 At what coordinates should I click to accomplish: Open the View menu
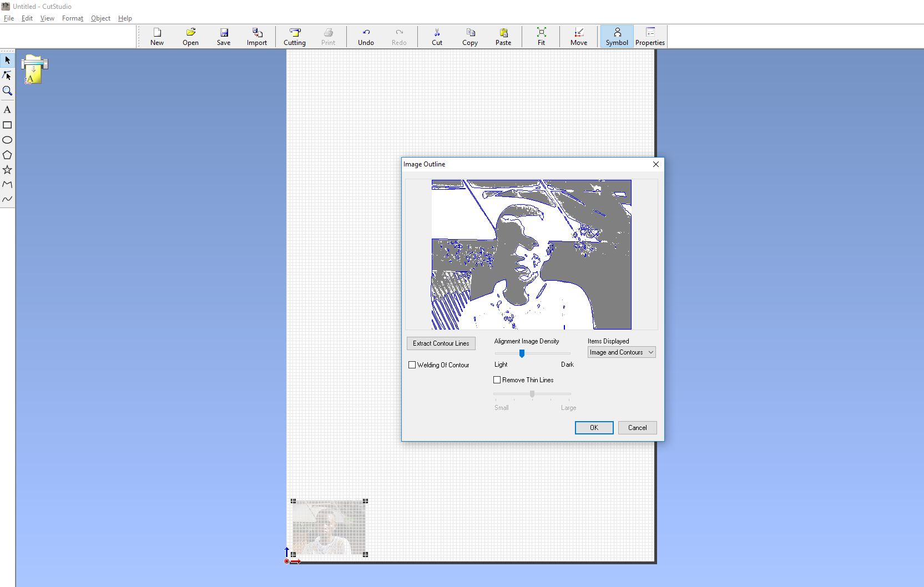(x=47, y=18)
